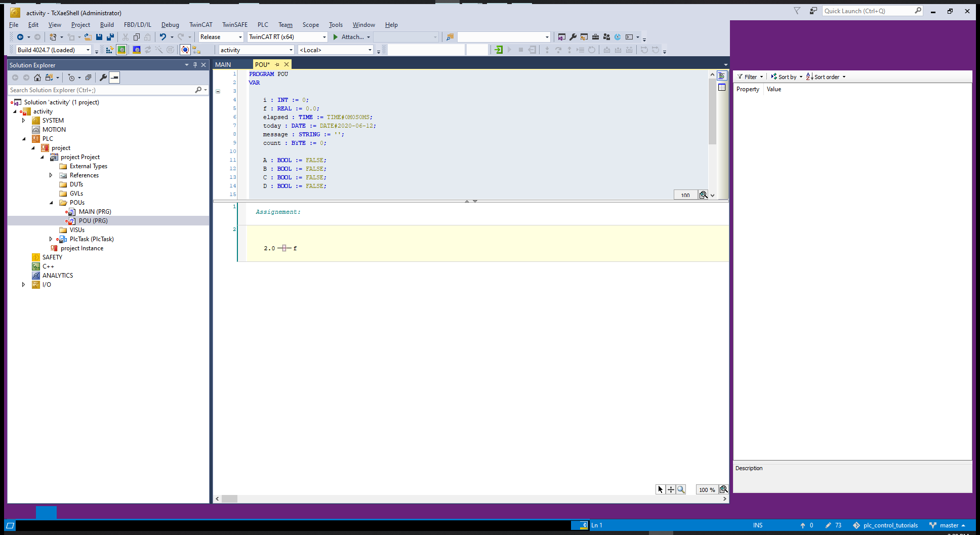The width and height of the screenshot is (980, 535).
Task: Open the TwinCAT menu
Action: click(x=200, y=24)
